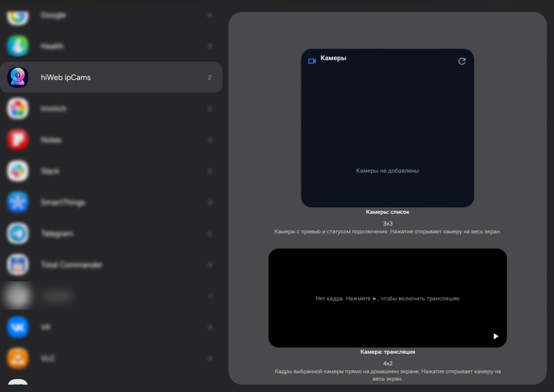The width and height of the screenshot is (554, 392).
Task: Click the 'Нет кадра' placeholder text
Action: [387, 298]
